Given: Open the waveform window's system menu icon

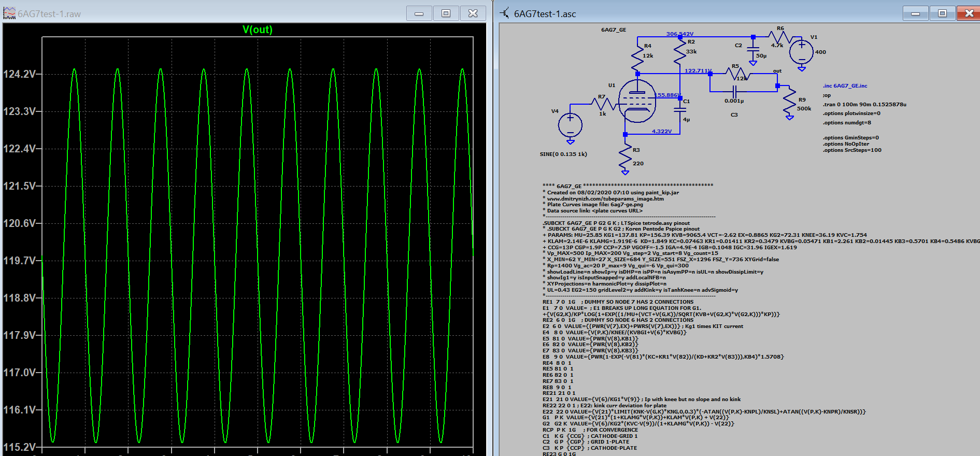Looking at the screenshot, I should pyautogui.click(x=9, y=13).
